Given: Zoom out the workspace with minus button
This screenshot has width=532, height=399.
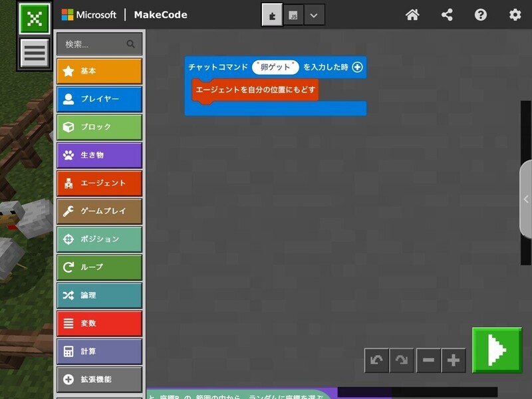Looking at the screenshot, I should click(428, 360).
